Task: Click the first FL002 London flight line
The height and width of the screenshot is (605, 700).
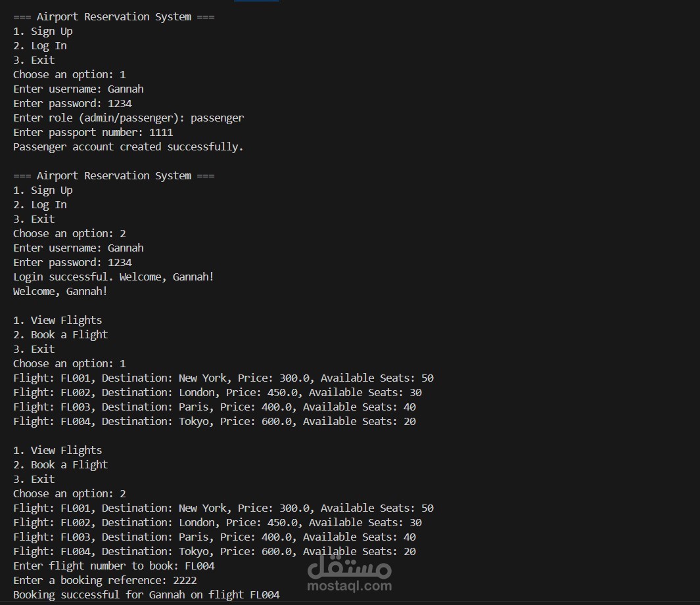Action: coord(218,392)
